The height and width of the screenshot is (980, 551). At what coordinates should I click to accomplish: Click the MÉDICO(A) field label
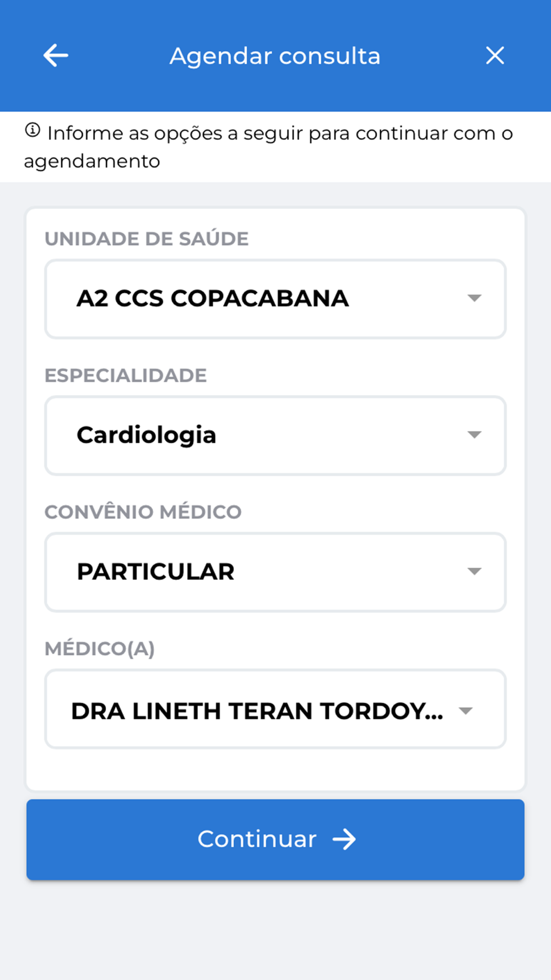[x=100, y=649]
